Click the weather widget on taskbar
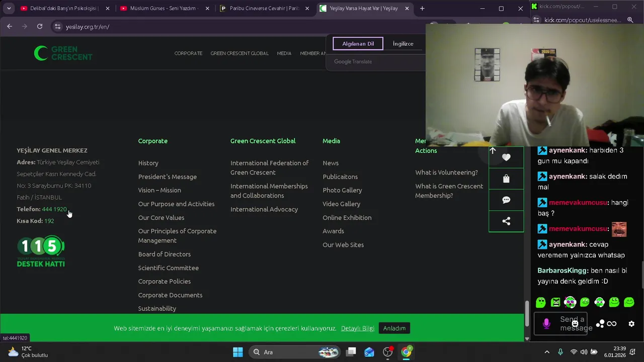Image resolution: width=644 pixels, height=362 pixels. click(x=28, y=352)
